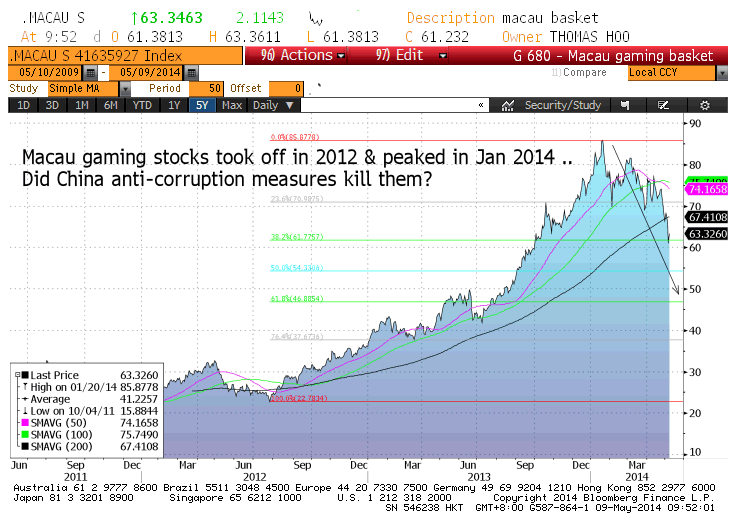
Task: Click the collapse double-arrow icon
Action: 481,104
